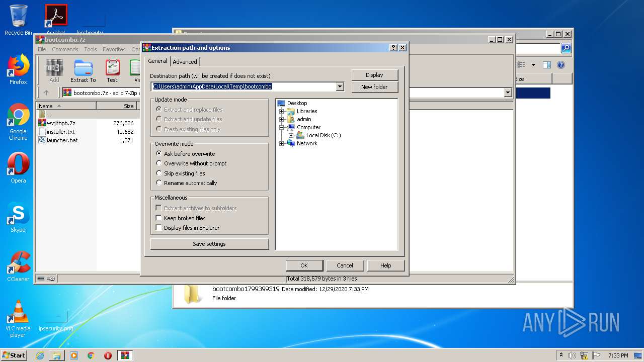644x362 pixels.
Task: Select Skip existing files option
Action: 181,173
